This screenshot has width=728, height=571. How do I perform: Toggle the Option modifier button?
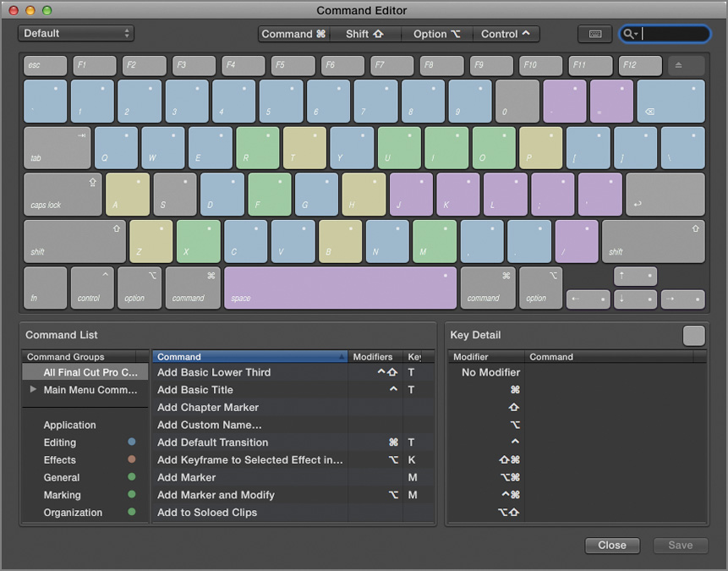[x=437, y=34]
